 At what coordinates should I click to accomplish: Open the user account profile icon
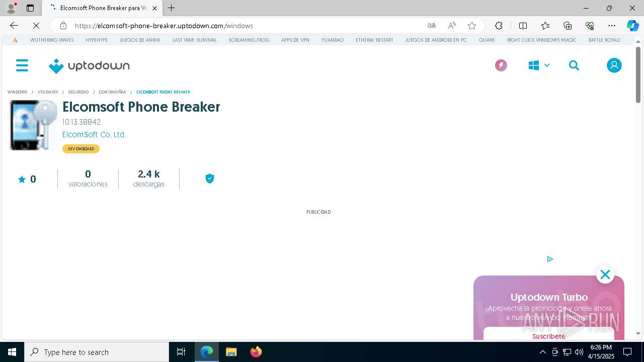pos(614,65)
